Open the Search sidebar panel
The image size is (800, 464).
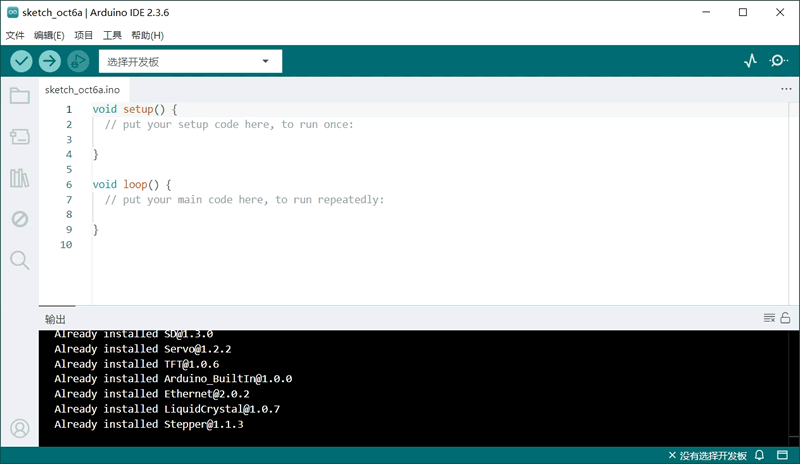[20, 260]
